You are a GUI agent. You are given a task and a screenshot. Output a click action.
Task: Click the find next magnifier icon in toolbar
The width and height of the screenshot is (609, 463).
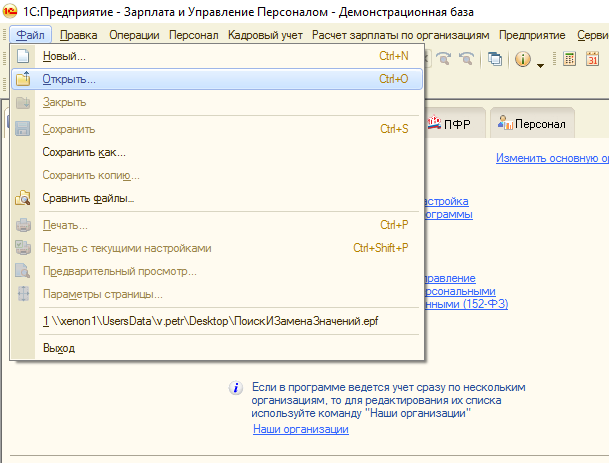pyautogui.click(x=443, y=59)
